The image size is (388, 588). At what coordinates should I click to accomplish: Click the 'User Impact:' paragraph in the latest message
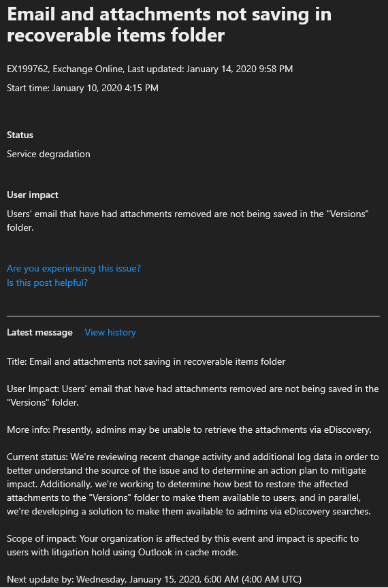193,395
